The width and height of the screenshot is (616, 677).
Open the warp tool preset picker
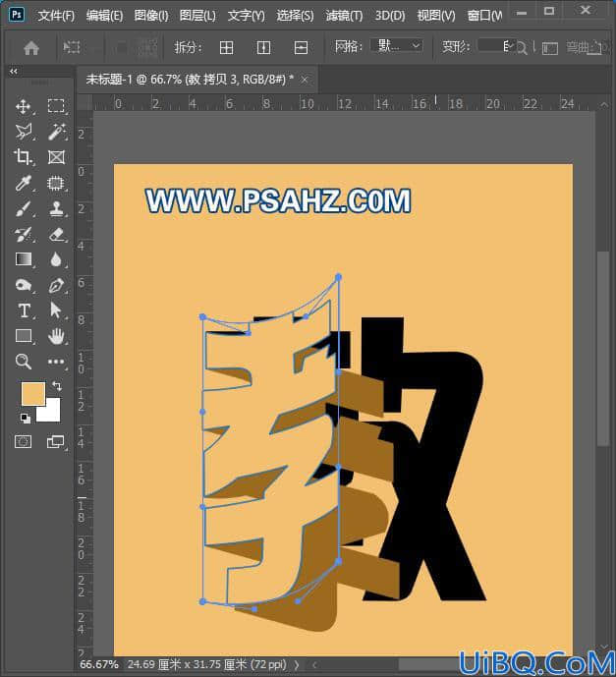72,47
